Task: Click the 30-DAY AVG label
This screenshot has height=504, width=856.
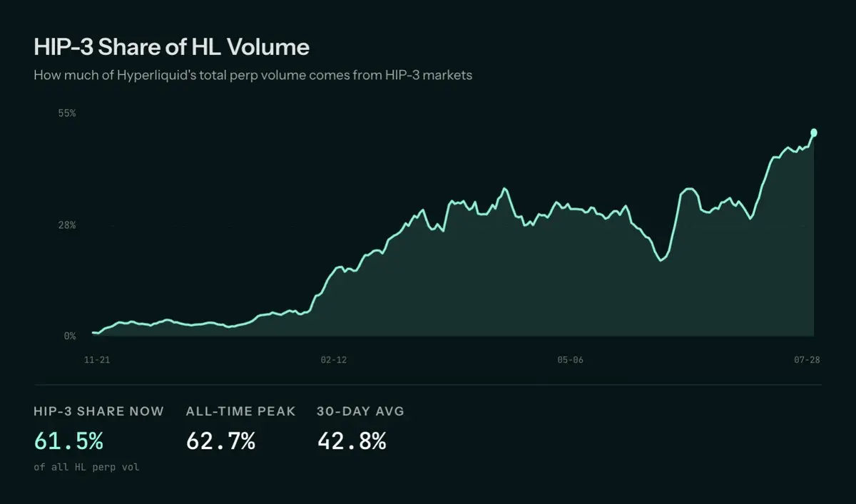Action: coord(360,411)
